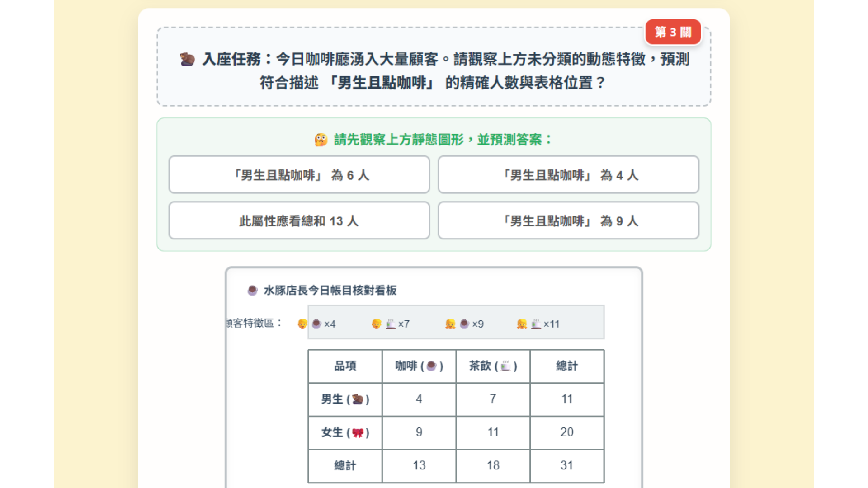This screenshot has height=488, width=868.
Task: Click the coffee cup icon in 咖啡 header
Action: coord(431,366)
